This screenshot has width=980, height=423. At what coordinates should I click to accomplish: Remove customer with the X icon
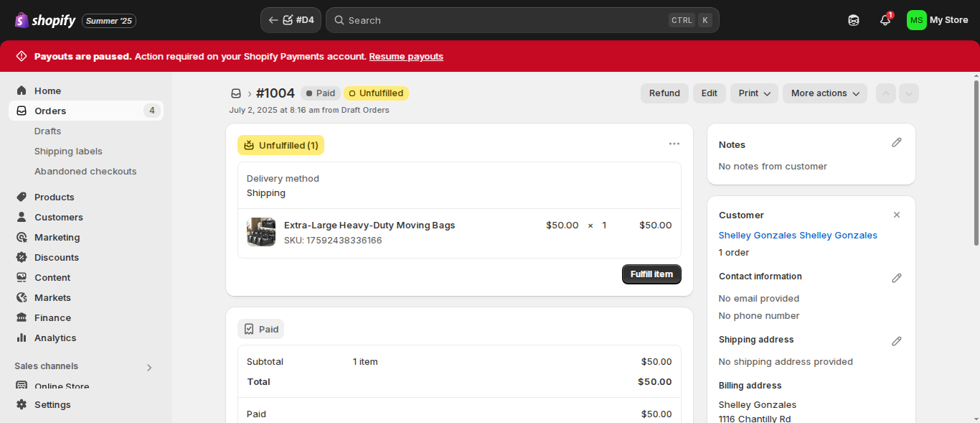pyautogui.click(x=897, y=215)
